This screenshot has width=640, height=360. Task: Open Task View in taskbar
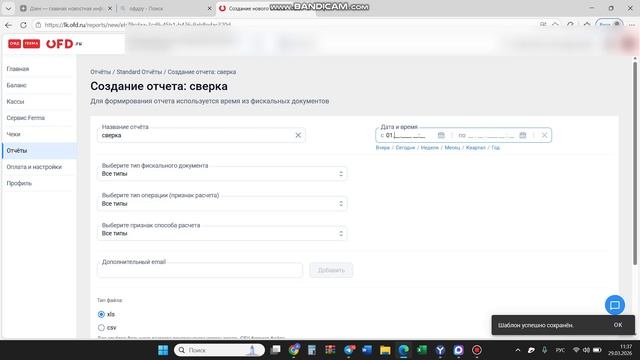click(x=276, y=350)
